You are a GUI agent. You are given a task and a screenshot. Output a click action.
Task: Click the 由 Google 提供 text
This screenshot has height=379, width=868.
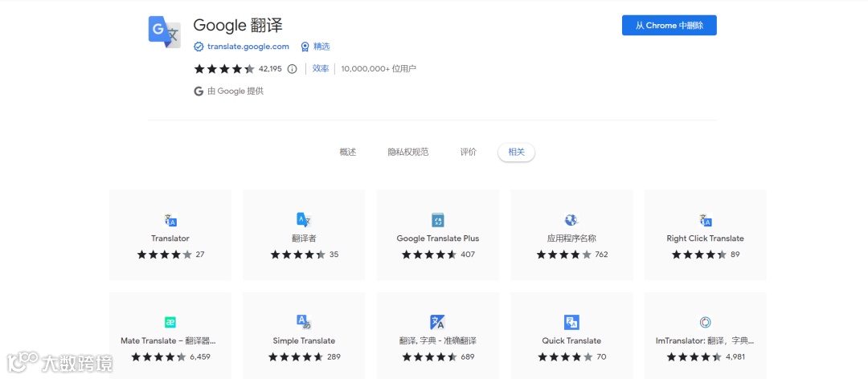click(235, 92)
